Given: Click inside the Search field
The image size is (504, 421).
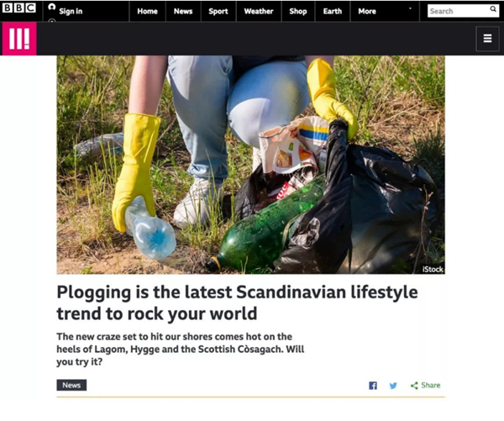Looking at the screenshot, I should pyautogui.click(x=459, y=11).
